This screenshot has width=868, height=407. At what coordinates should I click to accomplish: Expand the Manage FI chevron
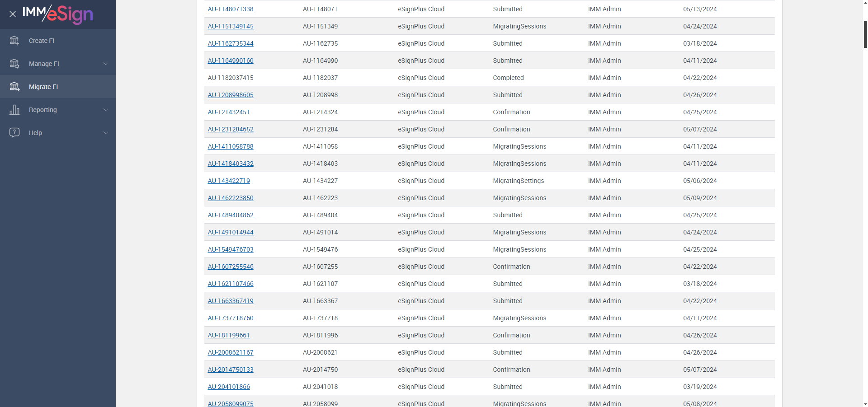[x=106, y=64]
